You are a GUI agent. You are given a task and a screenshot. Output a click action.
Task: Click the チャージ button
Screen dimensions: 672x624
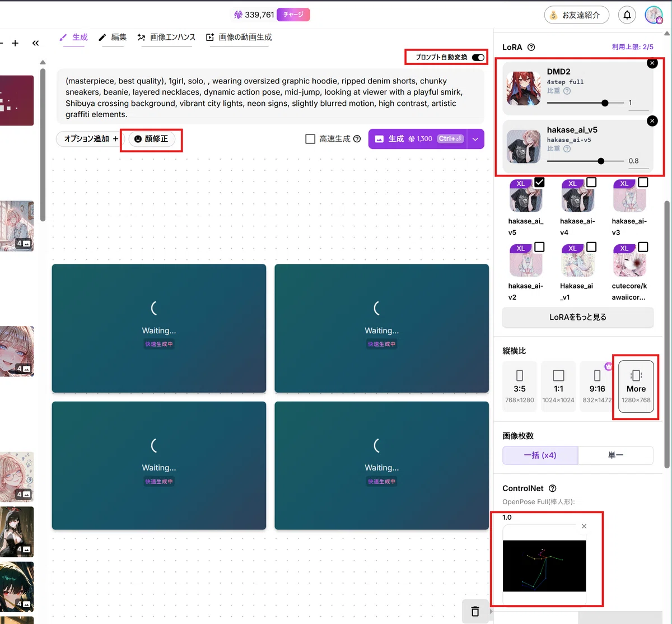(293, 15)
